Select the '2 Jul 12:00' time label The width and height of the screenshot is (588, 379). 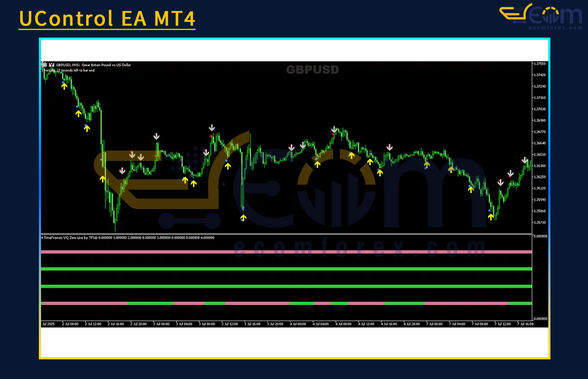click(x=93, y=324)
